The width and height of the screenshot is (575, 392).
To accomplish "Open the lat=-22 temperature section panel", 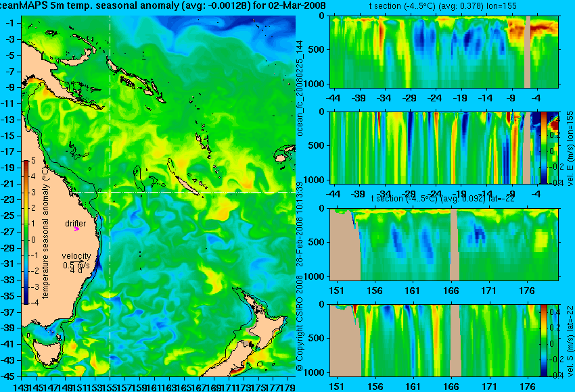I will [x=444, y=245].
